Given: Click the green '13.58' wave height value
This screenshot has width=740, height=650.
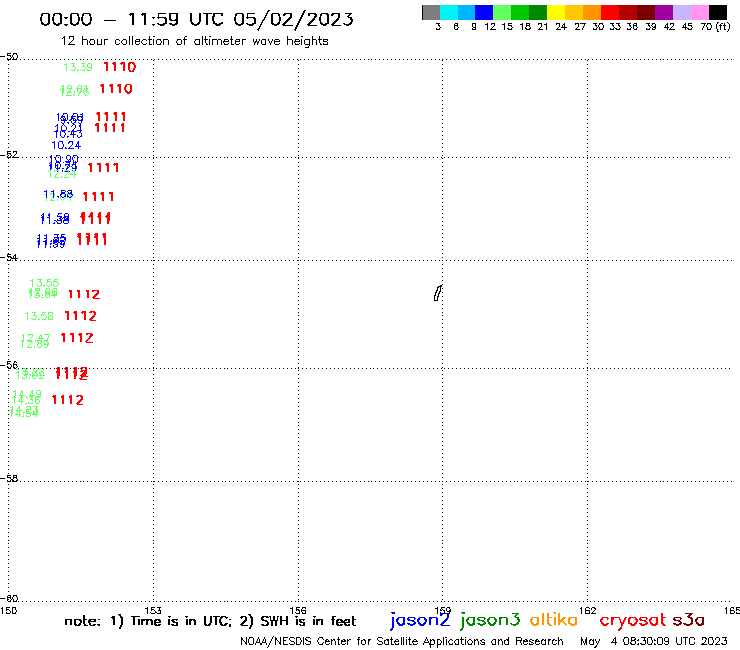Looking at the screenshot, I should (x=39, y=316).
